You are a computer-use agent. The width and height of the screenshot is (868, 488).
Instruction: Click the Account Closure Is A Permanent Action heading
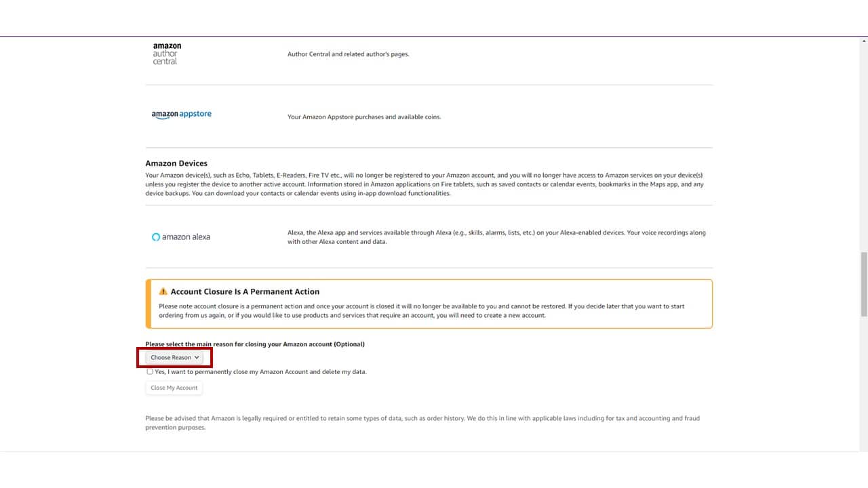pyautogui.click(x=245, y=291)
